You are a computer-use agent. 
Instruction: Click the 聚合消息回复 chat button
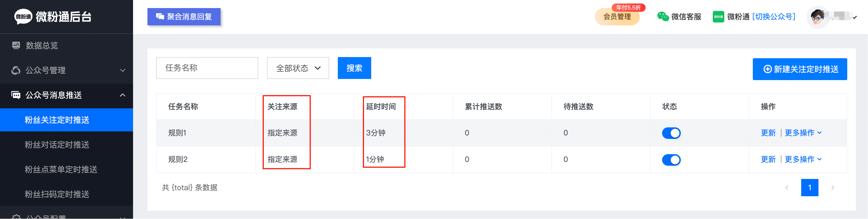click(184, 16)
